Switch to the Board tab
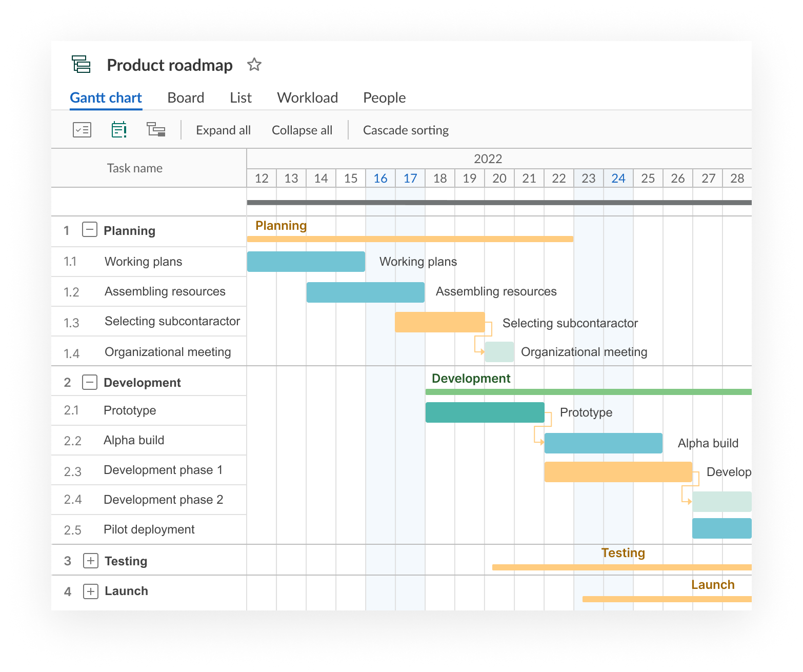 (186, 97)
